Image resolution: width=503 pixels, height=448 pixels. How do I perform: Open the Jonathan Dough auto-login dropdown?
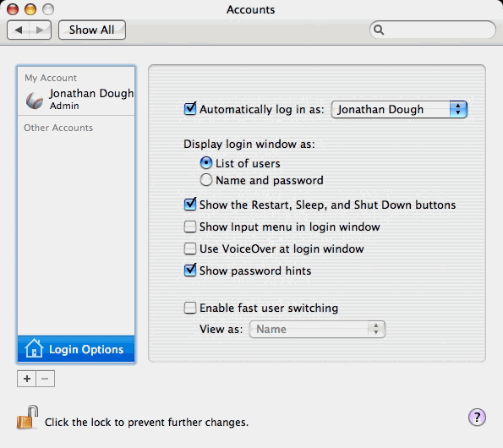click(x=399, y=109)
